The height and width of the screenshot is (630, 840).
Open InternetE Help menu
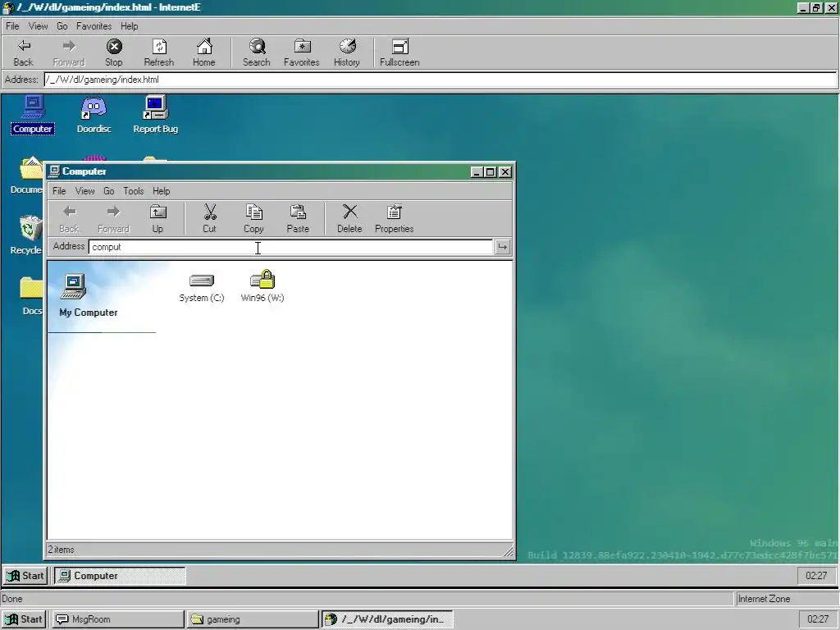click(129, 26)
